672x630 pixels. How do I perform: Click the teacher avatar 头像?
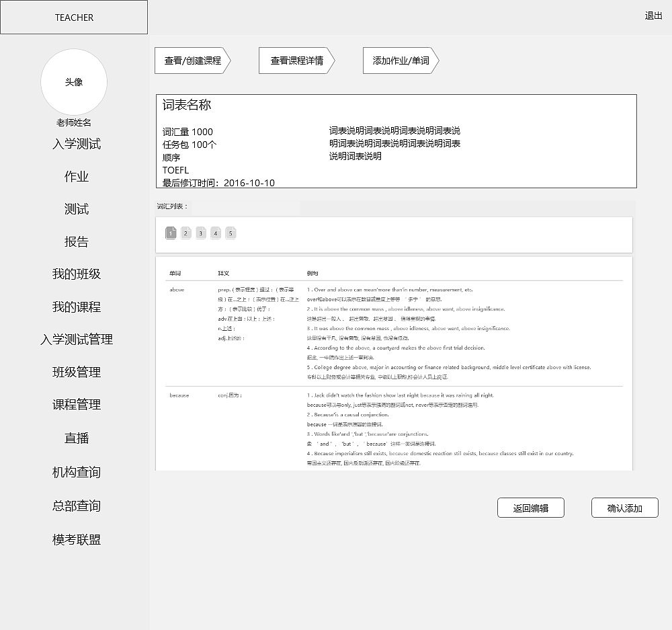click(x=74, y=82)
